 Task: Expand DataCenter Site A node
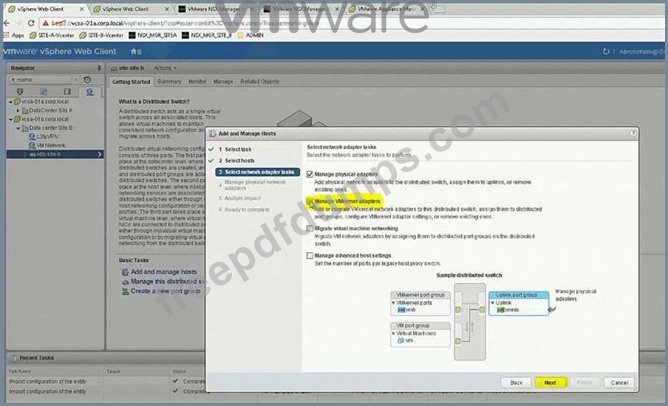click(18, 110)
